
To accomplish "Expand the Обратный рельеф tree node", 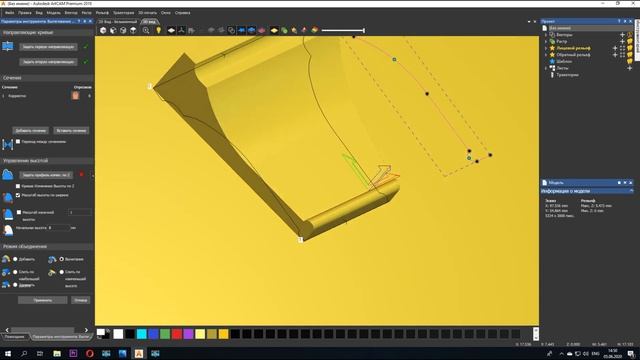I will click(546, 55).
